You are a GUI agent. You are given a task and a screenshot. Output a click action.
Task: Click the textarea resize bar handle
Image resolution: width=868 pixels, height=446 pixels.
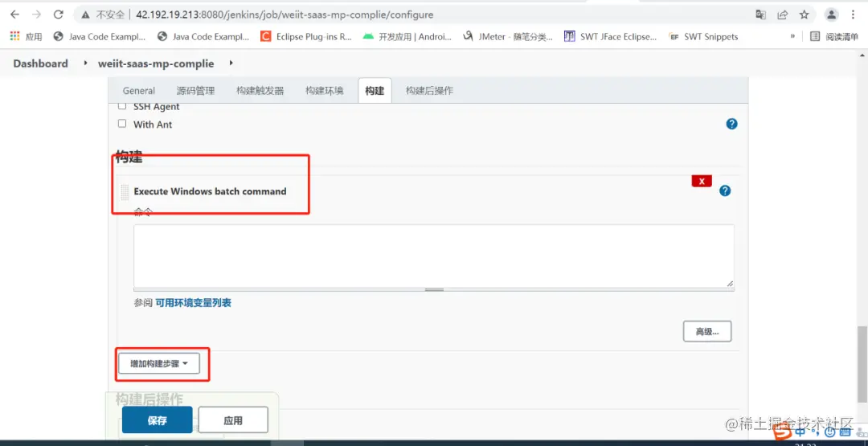[x=434, y=289]
